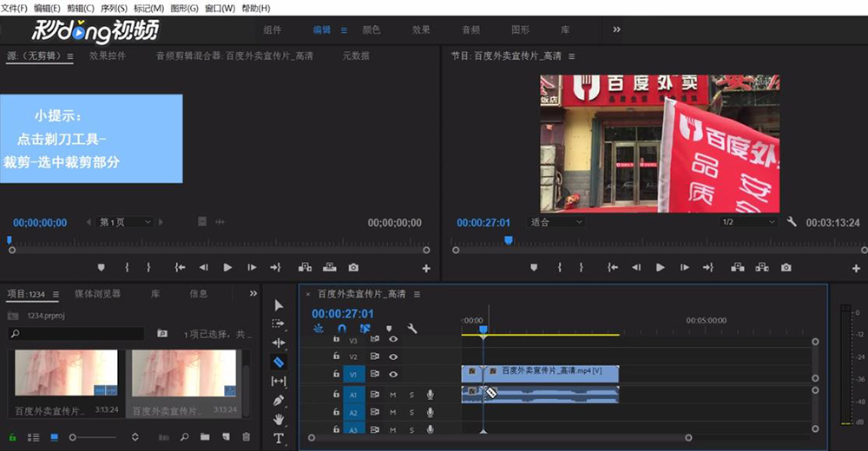
Task: Click the Find magnifier in Project panel footer
Action: pyautogui.click(x=184, y=436)
